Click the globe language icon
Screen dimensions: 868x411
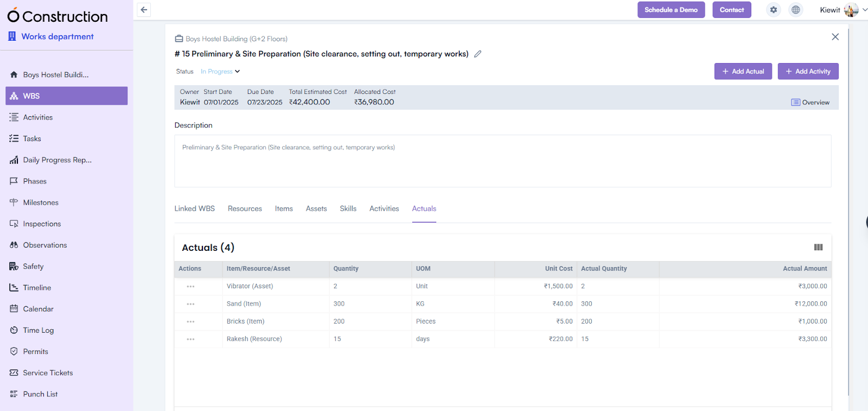tap(796, 10)
